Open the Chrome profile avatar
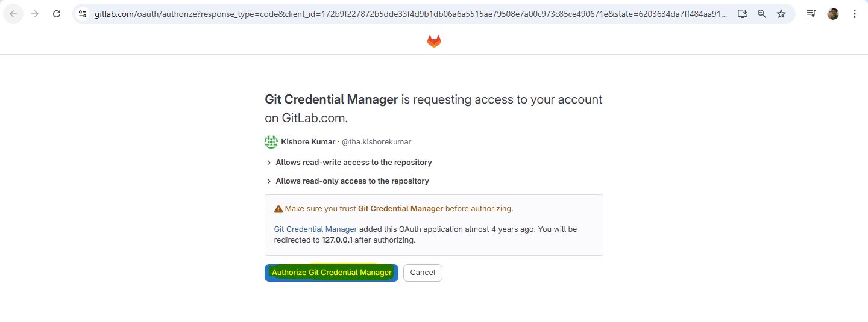 (x=833, y=14)
